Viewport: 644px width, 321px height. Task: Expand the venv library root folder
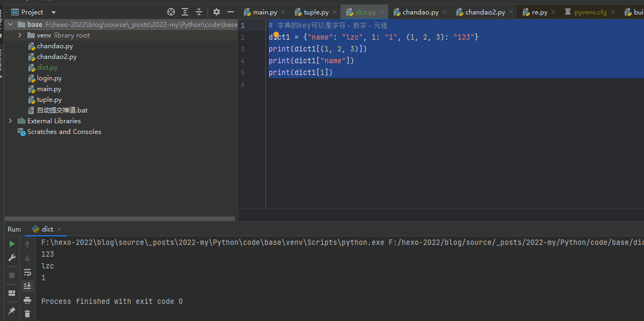[x=20, y=35]
